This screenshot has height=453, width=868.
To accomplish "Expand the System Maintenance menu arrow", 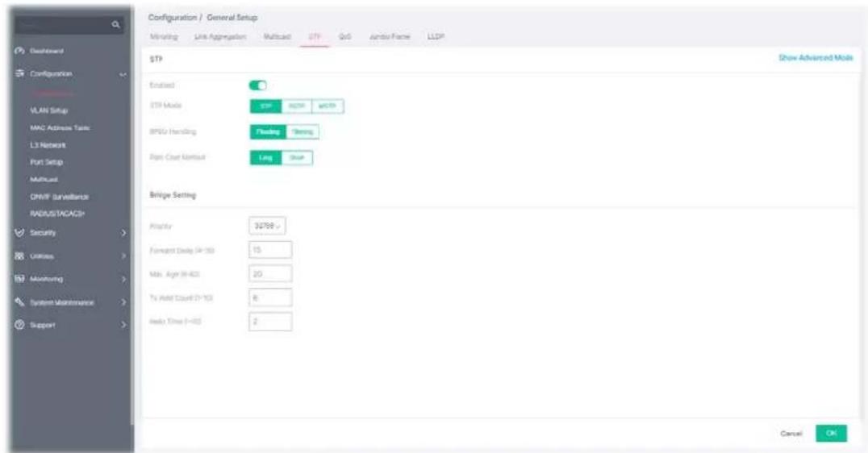I will click(123, 302).
